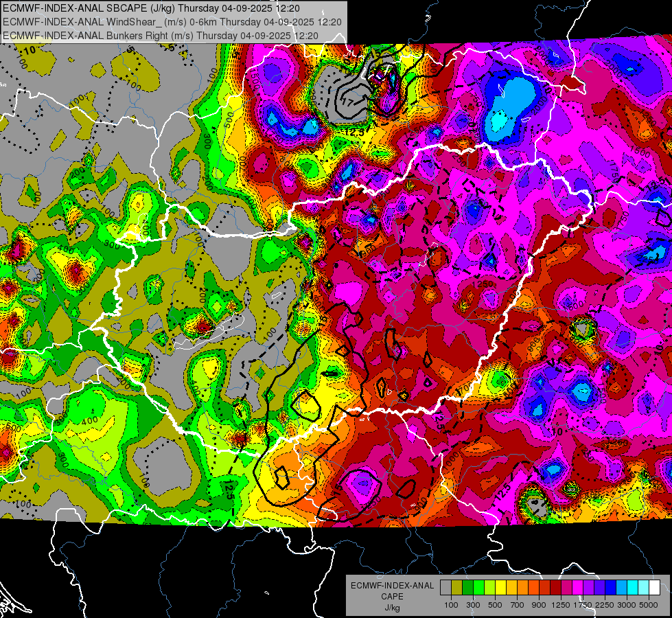Viewport: 672px width, 618px height.
Task: Click the SBCAPE (J/kg) title line
Action: point(151,8)
